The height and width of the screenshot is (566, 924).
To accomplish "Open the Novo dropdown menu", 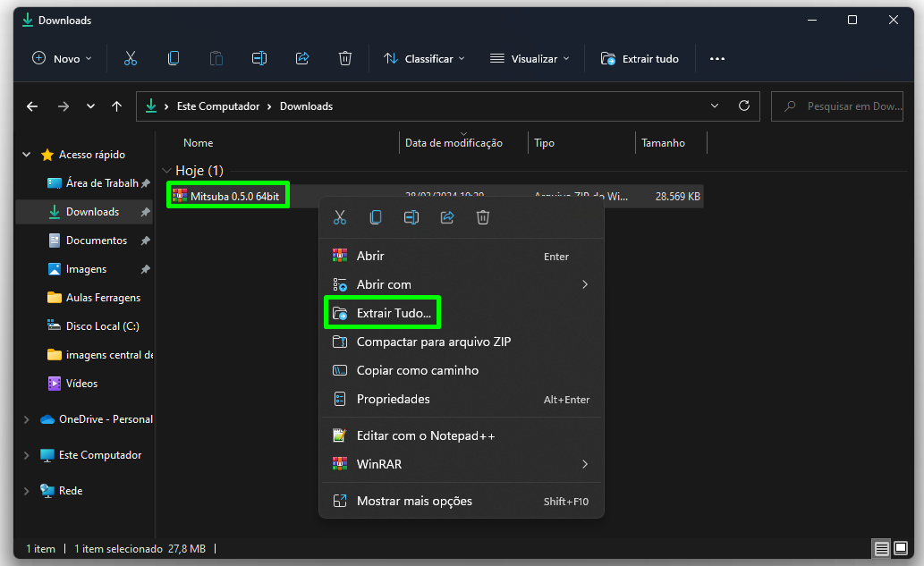I will coord(62,59).
